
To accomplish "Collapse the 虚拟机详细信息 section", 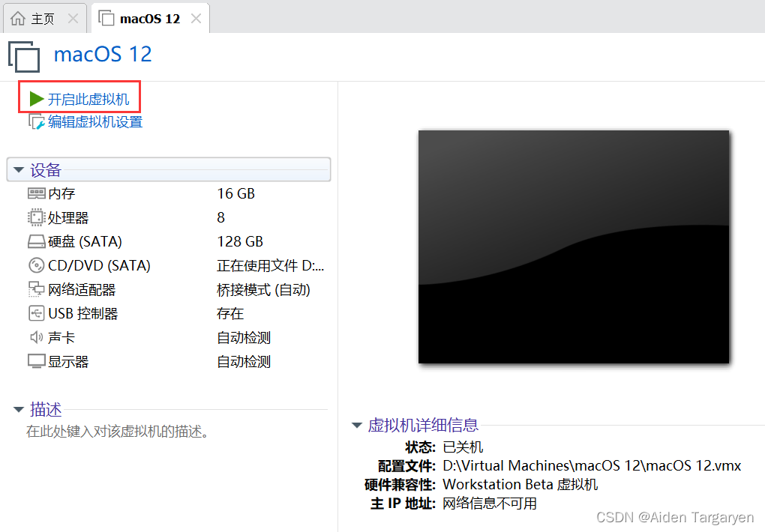I will point(357,425).
